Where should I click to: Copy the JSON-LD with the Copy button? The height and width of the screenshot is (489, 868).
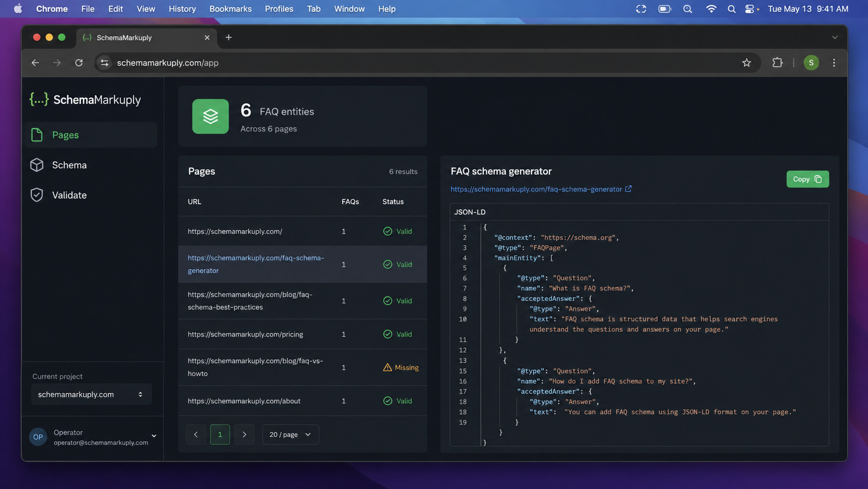pyautogui.click(x=807, y=179)
